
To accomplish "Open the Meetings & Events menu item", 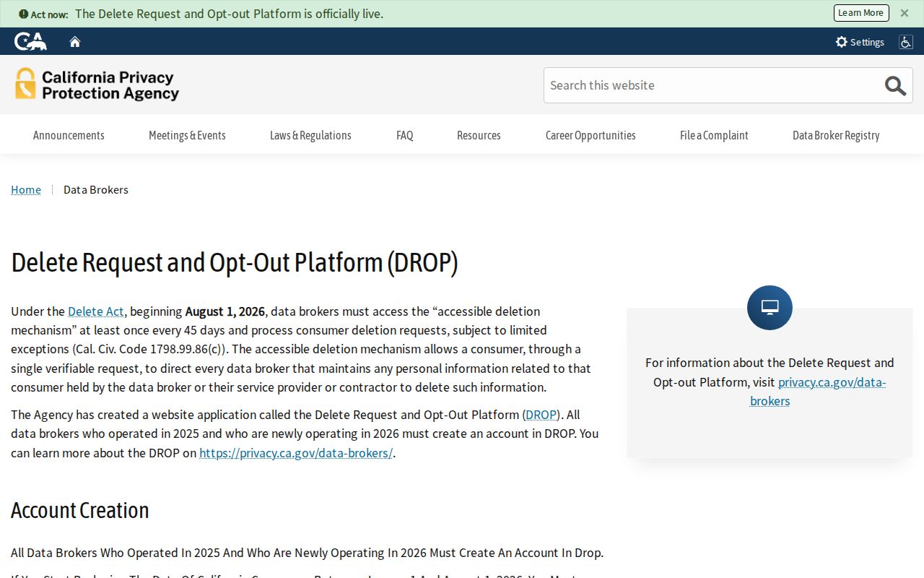I will click(x=187, y=135).
